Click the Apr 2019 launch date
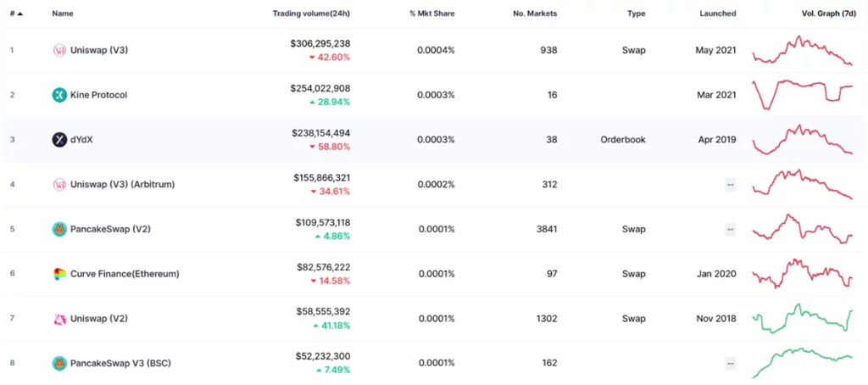The width and height of the screenshot is (868, 385). tap(717, 140)
